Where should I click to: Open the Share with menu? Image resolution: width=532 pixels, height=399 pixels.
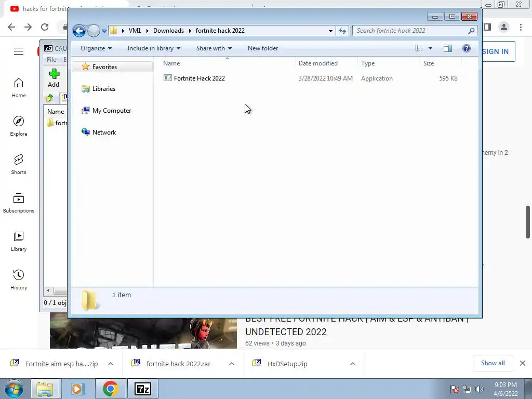click(x=214, y=48)
